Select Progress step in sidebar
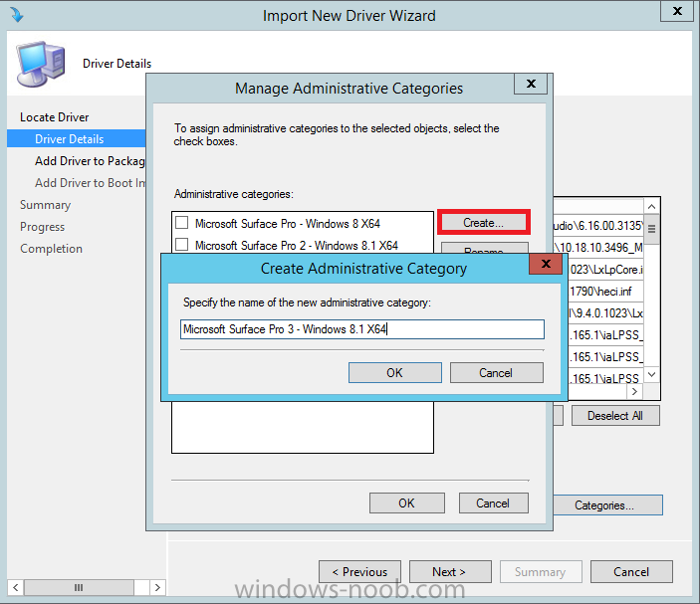 click(43, 227)
